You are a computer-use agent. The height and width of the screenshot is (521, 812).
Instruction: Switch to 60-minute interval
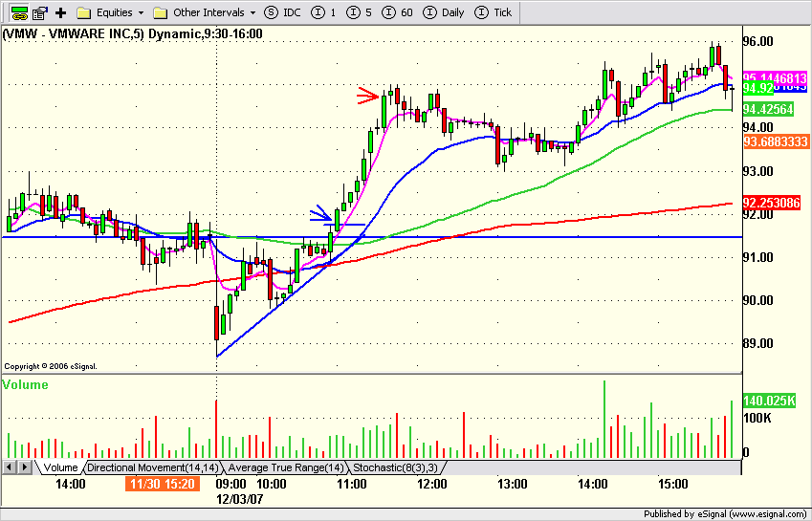(397, 12)
